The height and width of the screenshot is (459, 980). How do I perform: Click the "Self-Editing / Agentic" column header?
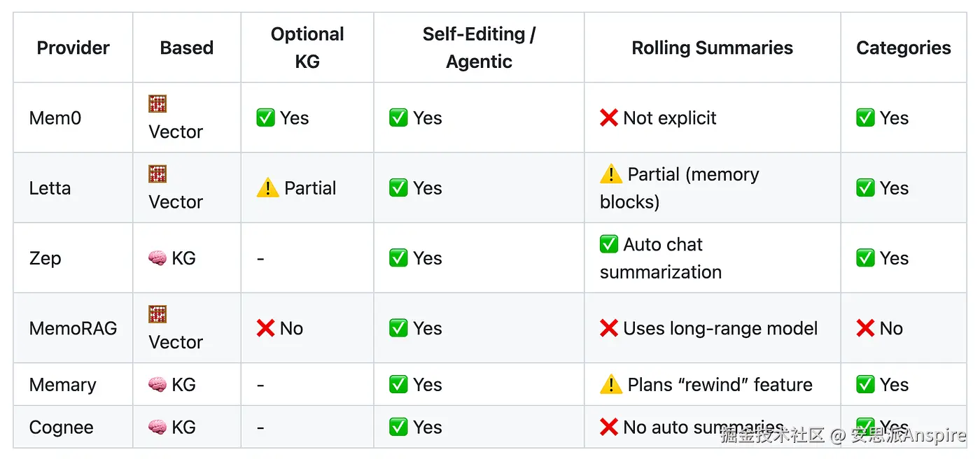[479, 48]
